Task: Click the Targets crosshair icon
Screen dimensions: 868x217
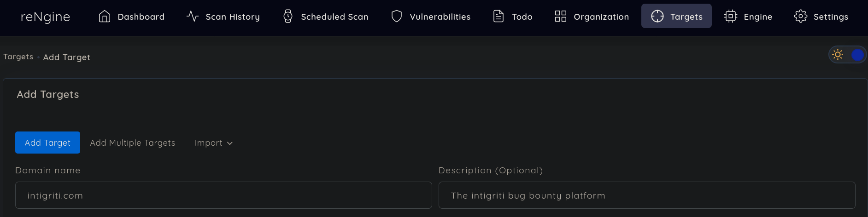Action: [657, 17]
